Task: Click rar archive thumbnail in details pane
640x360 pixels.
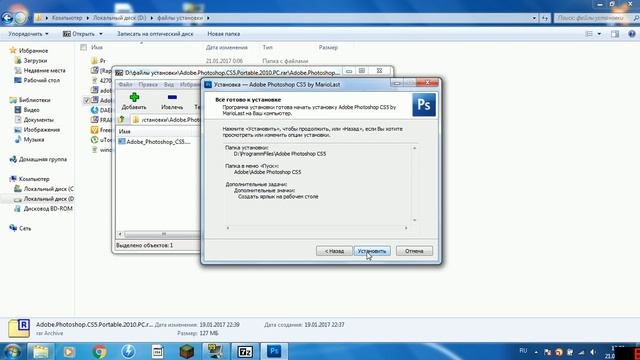Action: pyautogui.click(x=19, y=329)
